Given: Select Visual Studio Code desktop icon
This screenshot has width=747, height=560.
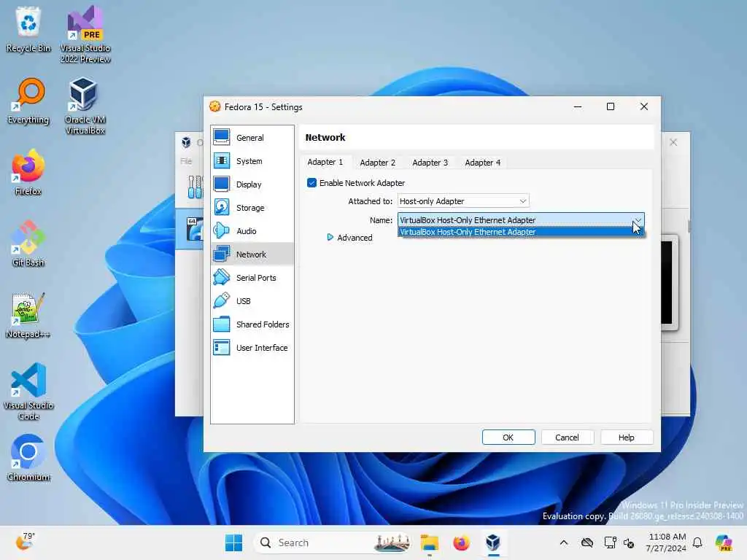Looking at the screenshot, I should (28, 392).
